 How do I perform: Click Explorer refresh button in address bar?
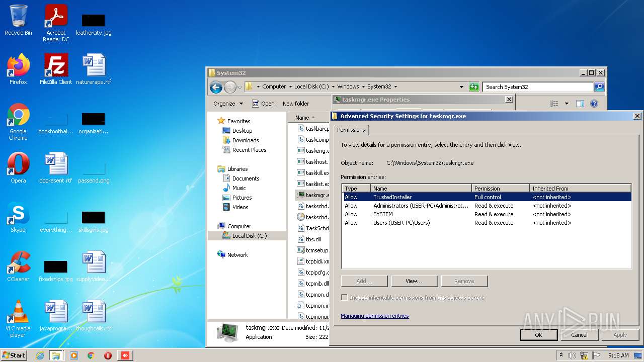click(x=474, y=87)
